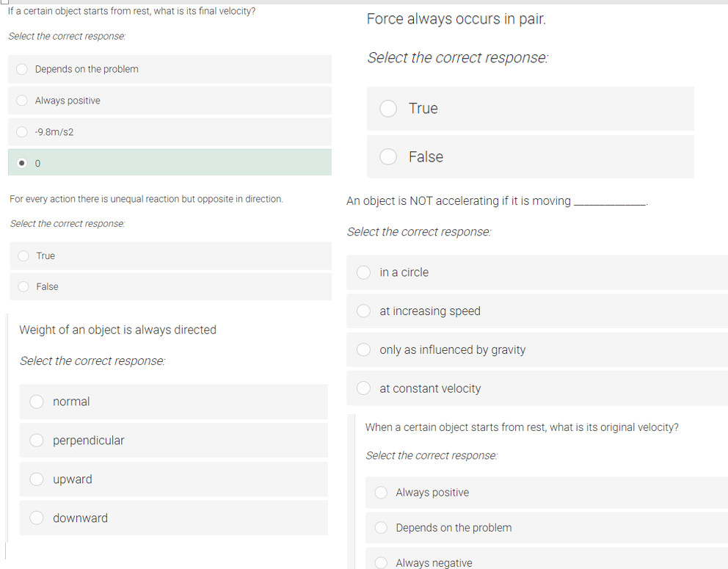
Task: Select "Depends on the problem" for final velocity question
Action: coord(21,69)
